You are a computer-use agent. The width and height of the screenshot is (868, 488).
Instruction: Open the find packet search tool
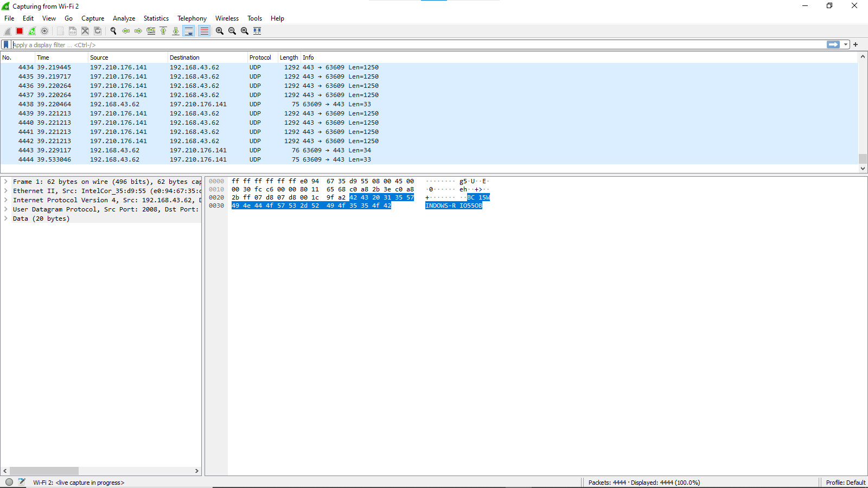[x=113, y=31]
